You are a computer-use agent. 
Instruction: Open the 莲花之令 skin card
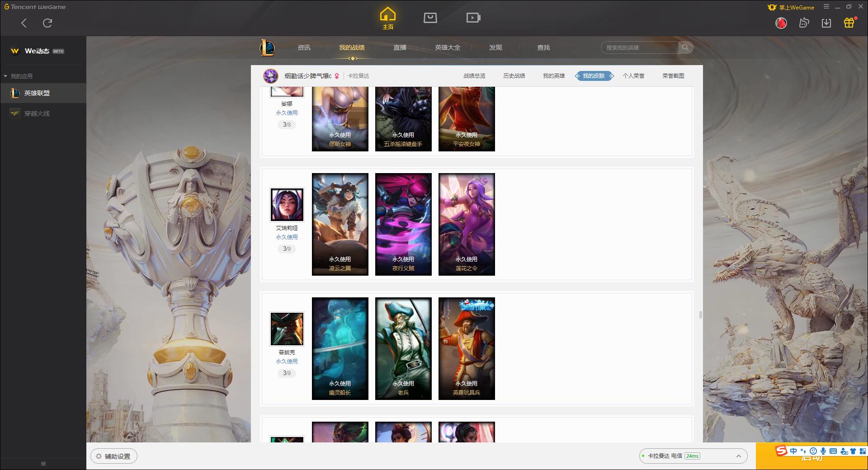(467, 224)
